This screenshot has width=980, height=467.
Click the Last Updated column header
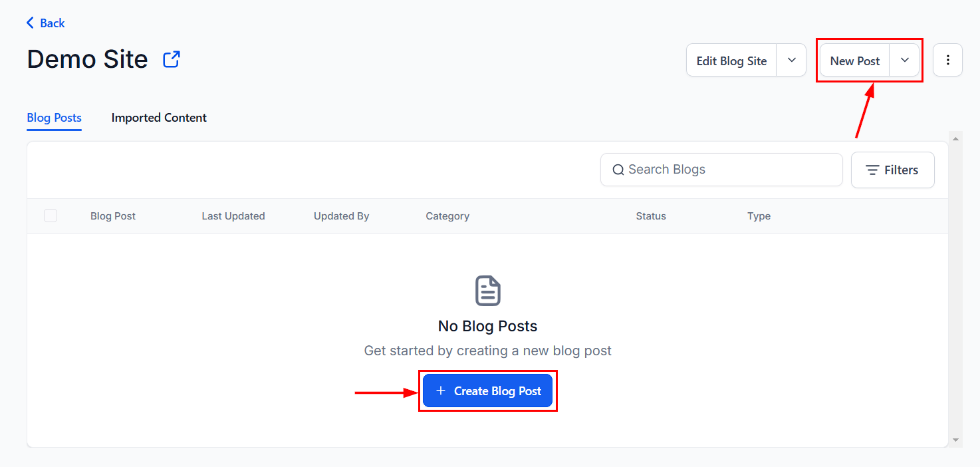click(233, 216)
